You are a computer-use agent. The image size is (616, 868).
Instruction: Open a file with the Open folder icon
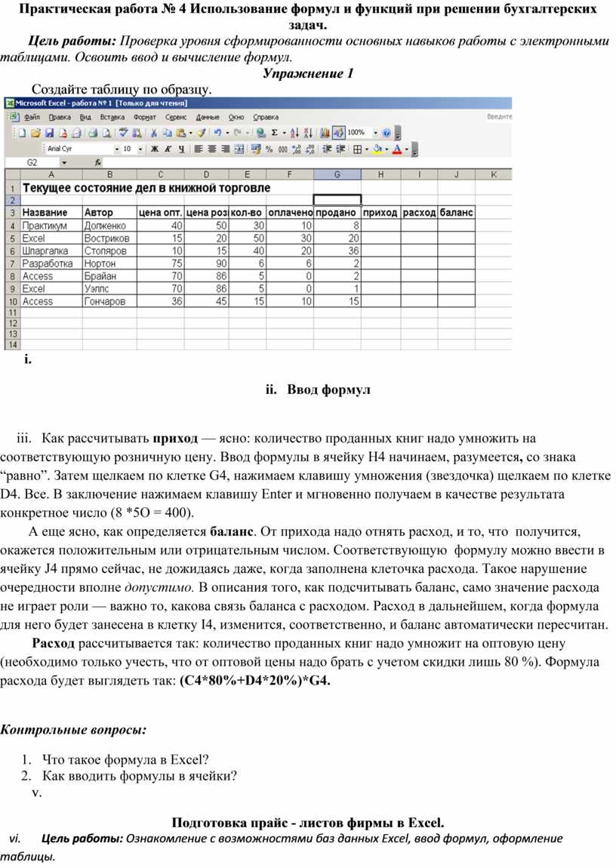tap(35, 133)
